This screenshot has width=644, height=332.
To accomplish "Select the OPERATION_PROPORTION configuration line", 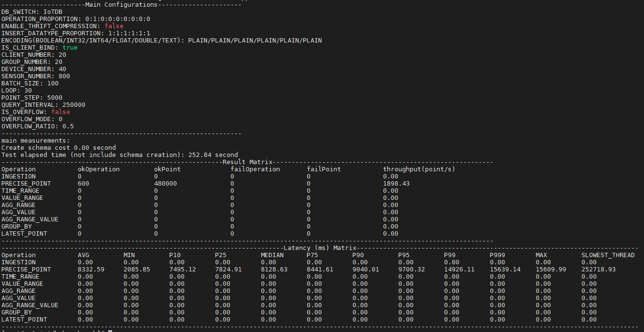I will (76, 19).
